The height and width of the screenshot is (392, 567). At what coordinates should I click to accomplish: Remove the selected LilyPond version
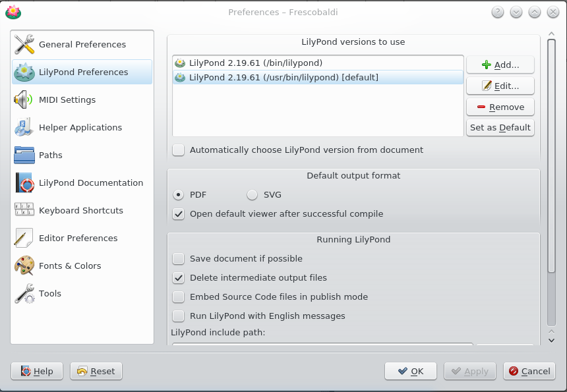(x=500, y=107)
